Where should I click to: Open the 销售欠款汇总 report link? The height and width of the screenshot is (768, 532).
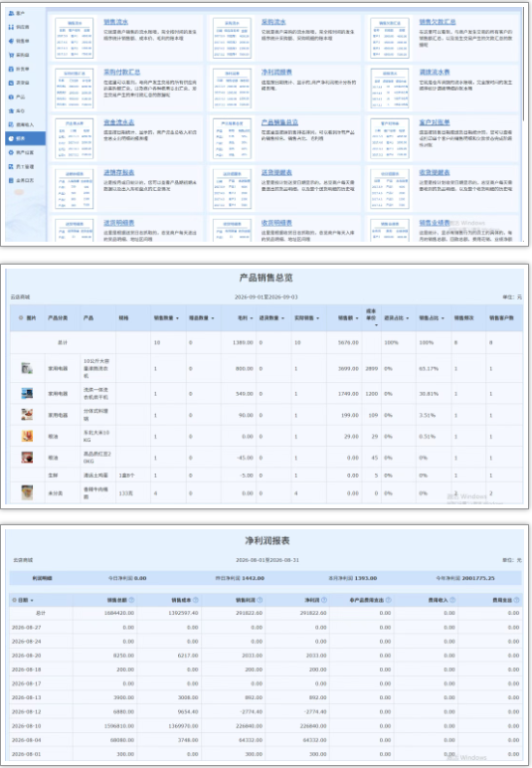coord(438,22)
